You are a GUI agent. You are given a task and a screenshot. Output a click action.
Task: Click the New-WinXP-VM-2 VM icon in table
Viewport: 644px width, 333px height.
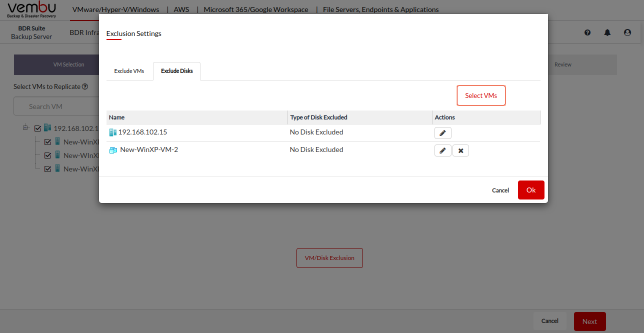[x=113, y=150]
